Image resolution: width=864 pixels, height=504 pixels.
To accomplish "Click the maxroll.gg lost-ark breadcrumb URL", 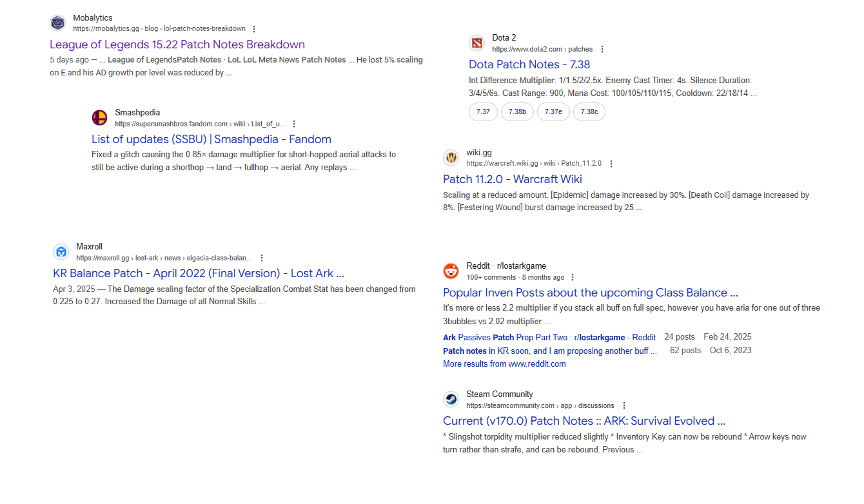I will point(164,258).
